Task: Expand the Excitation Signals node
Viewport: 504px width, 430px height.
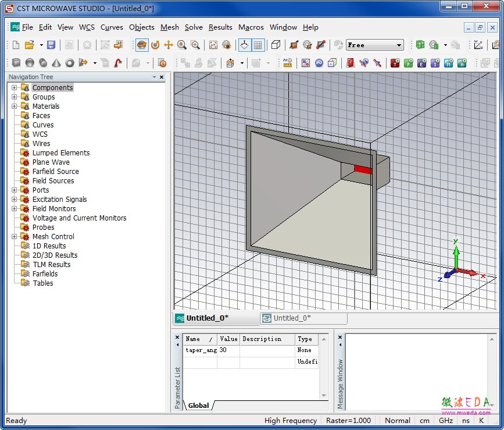Action: [x=14, y=200]
